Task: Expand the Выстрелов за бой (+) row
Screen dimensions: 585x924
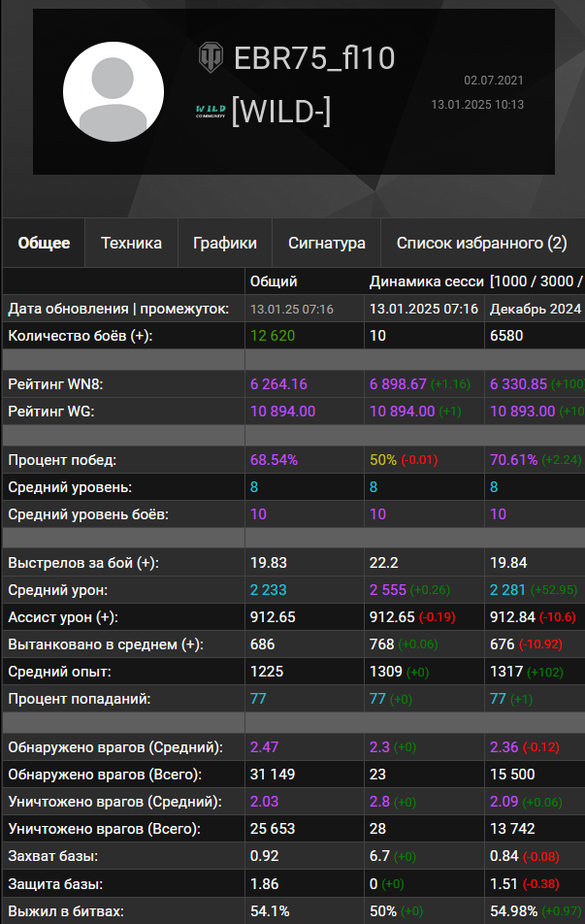Action: (x=83, y=563)
